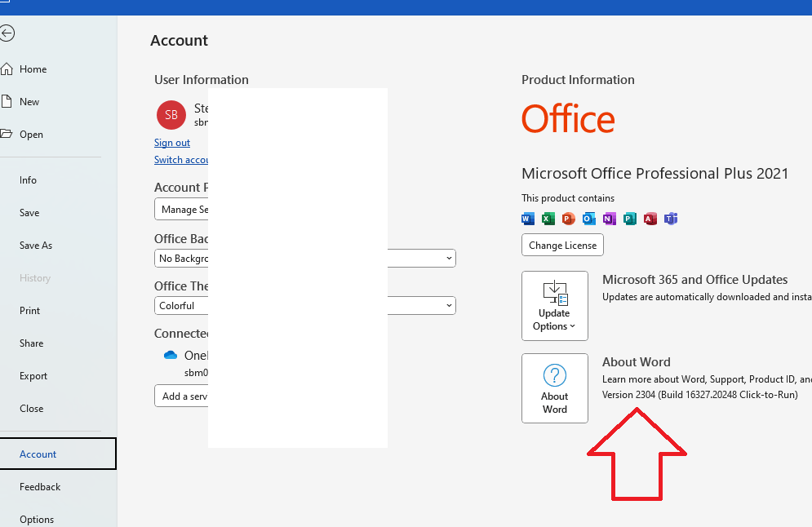The height and width of the screenshot is (527, 812).
Task: Click the Sign out link
Action: 172,143
